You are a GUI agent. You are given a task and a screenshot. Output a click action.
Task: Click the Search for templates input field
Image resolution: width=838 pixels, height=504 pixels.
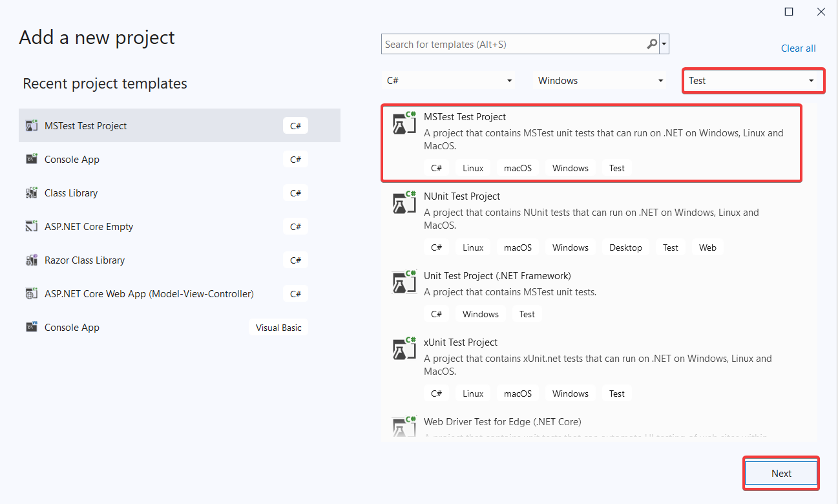pyautogui.click(x=514, y=45)
